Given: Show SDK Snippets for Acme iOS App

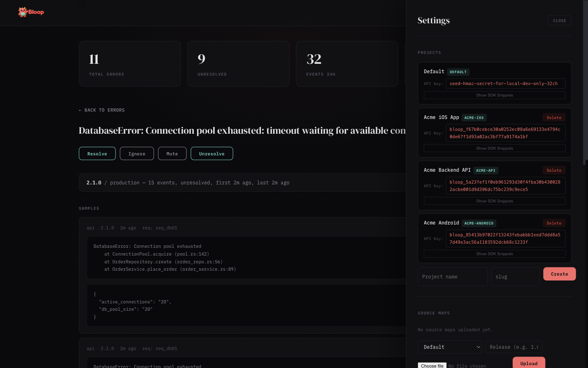Looking at the screenshot, I should [x=494, y=148].
